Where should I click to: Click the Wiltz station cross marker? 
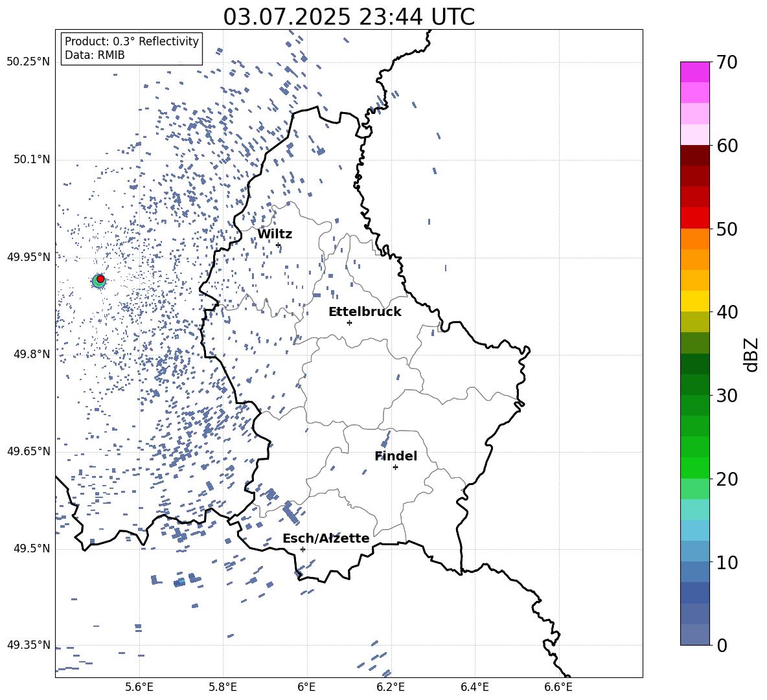coord(279,245)
